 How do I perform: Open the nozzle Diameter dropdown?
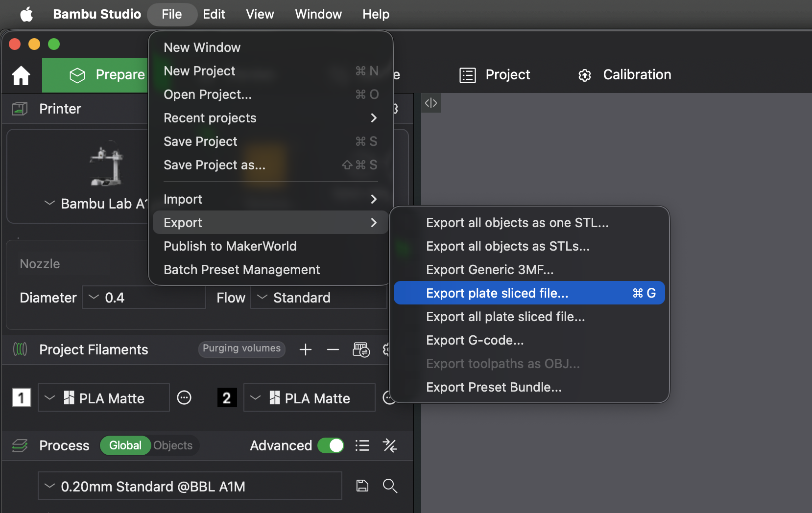[x=144, y=298]
